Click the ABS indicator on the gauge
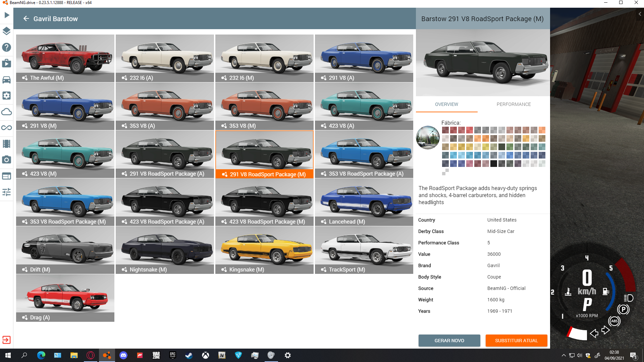This screenshot has height=362, width=644. point(614,321)
